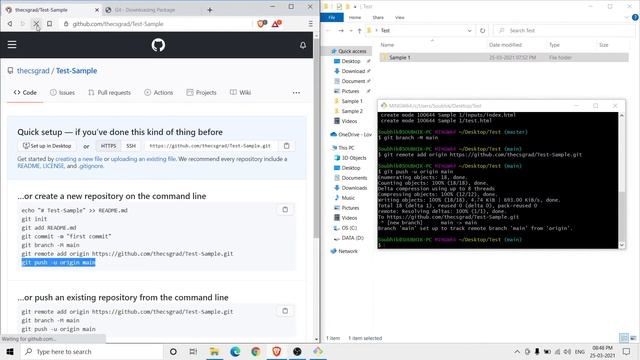Open Windows Start menu
The width and height of the screenshot is (640, 360).
(10, 351)
